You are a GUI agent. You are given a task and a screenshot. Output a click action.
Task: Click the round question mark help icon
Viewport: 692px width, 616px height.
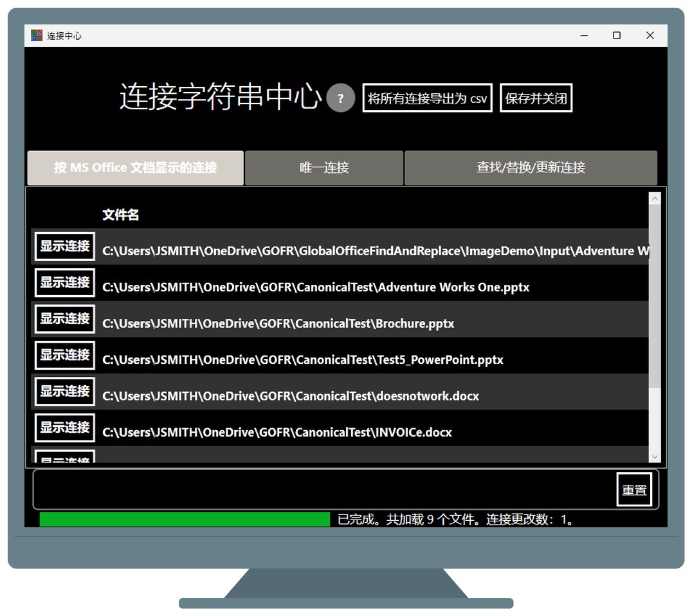click(x=340, y=98)
